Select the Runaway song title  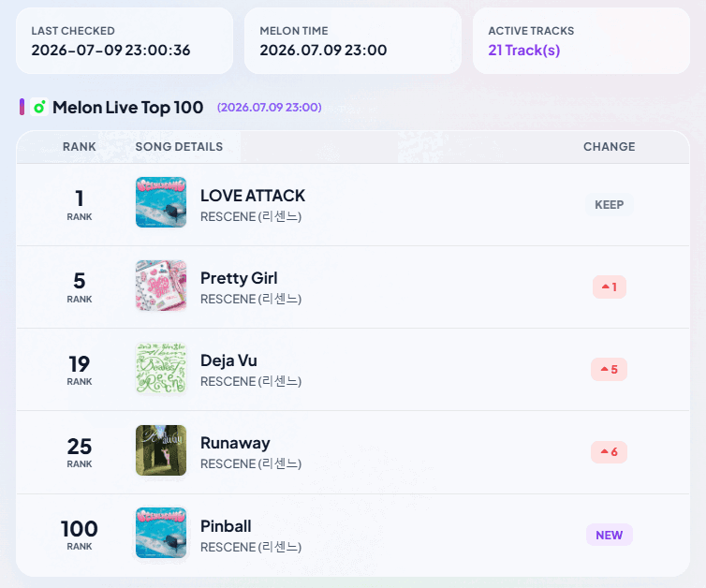pos(235,444)
